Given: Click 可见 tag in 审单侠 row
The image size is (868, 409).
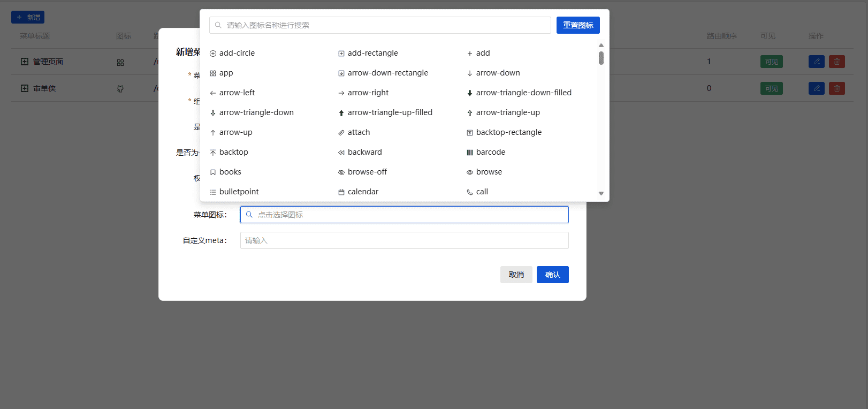Looking at the screenshot, I should point(772,88).
